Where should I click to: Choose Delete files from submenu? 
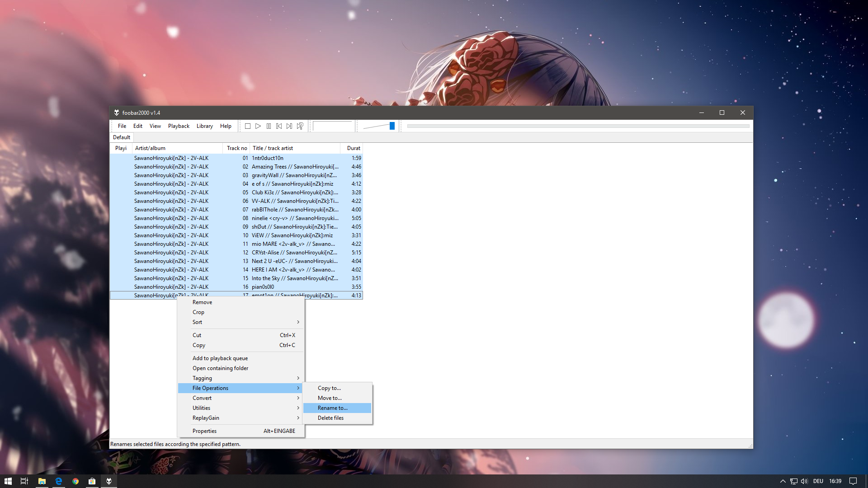(330, 418)
